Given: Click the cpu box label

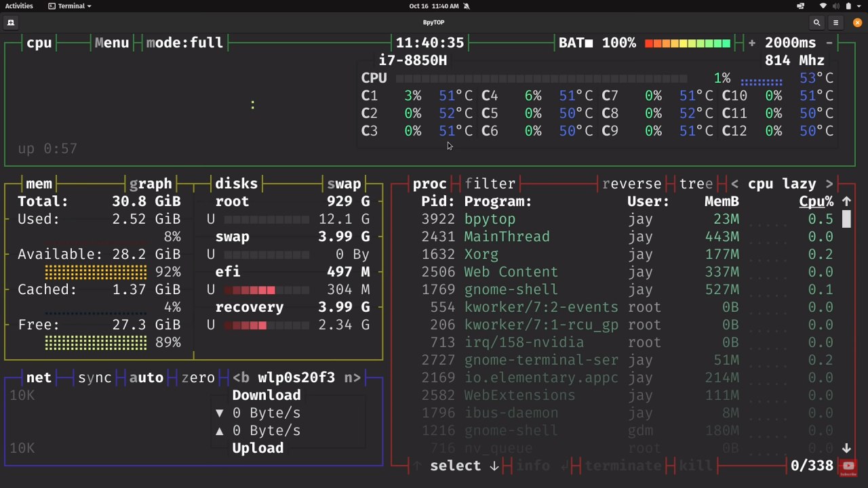Looking at the screenshot, I should pos(39,43).
